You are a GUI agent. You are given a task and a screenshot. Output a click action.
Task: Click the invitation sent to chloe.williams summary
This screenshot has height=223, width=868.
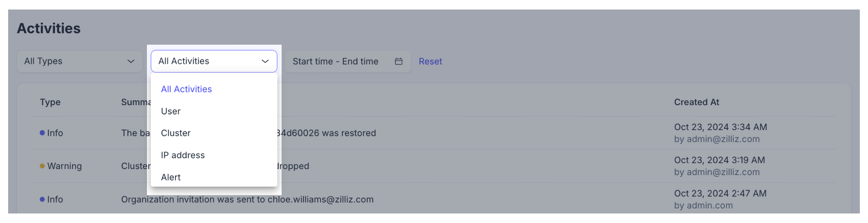tap(247, 199)
